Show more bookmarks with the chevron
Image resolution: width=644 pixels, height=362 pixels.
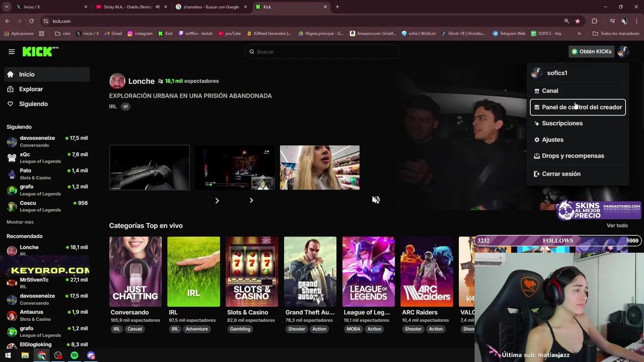click(579, 34)
